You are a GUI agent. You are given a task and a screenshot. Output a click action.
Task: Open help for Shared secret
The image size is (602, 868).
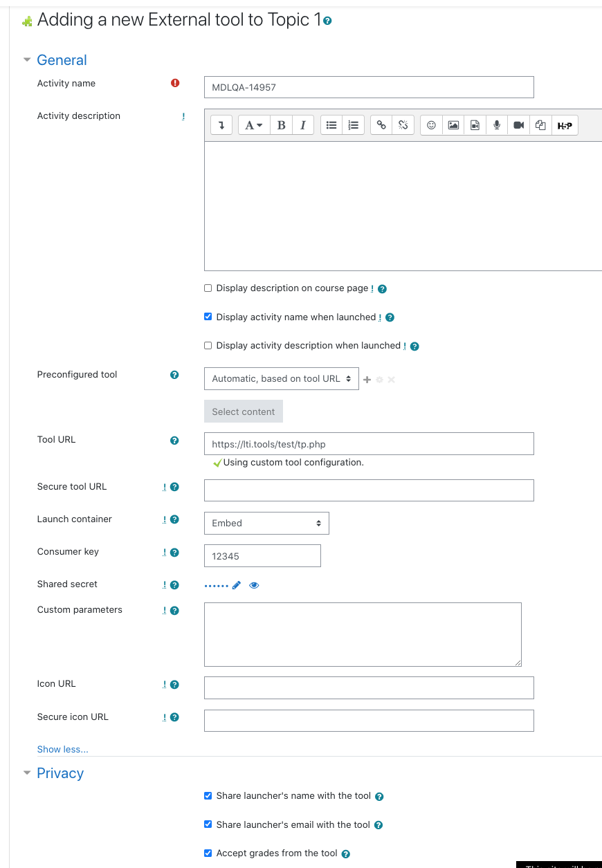tap(174, 585)
